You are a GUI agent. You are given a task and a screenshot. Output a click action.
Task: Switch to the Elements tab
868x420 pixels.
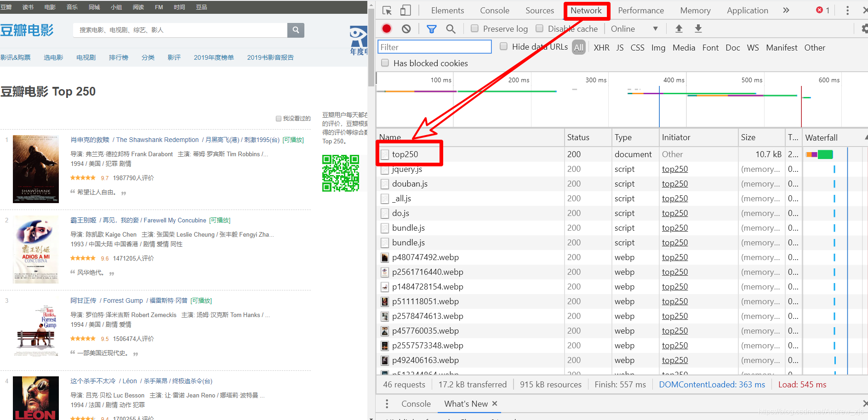(x=447, y=11)
